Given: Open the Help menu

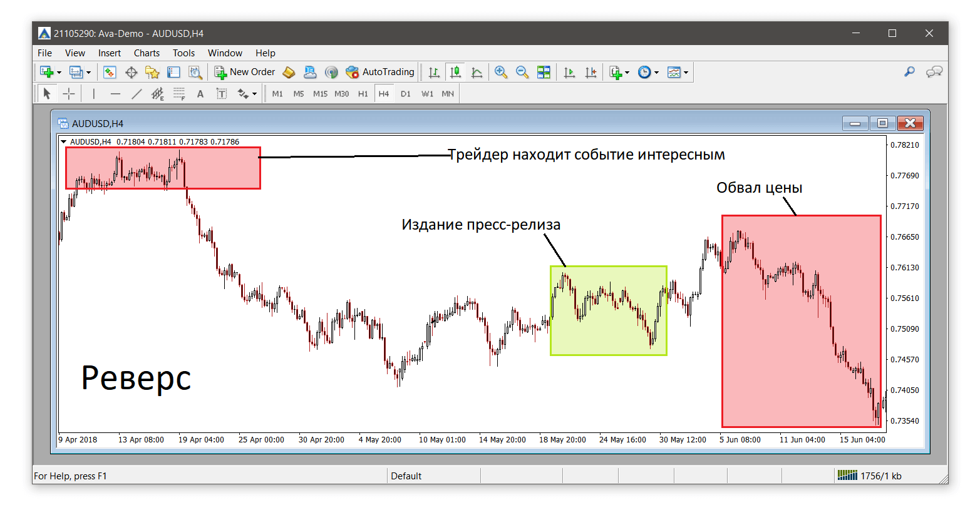Looking at the screenshot, I should [266, 53].
